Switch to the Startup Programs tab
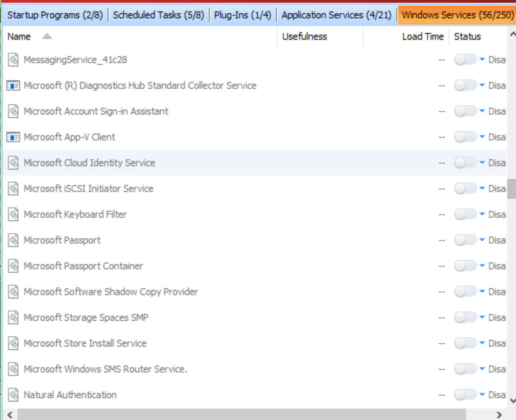516x420 pixels. 55,15
